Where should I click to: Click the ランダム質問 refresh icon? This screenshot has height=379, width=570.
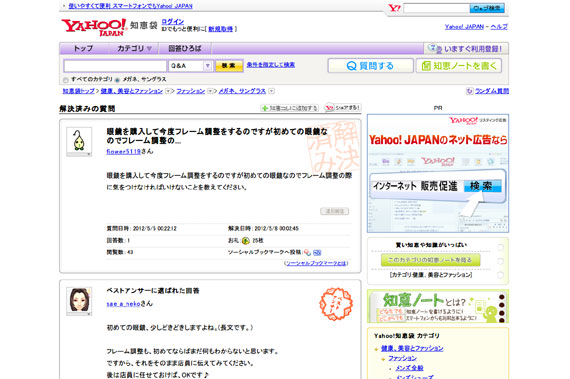coord(469,91)
